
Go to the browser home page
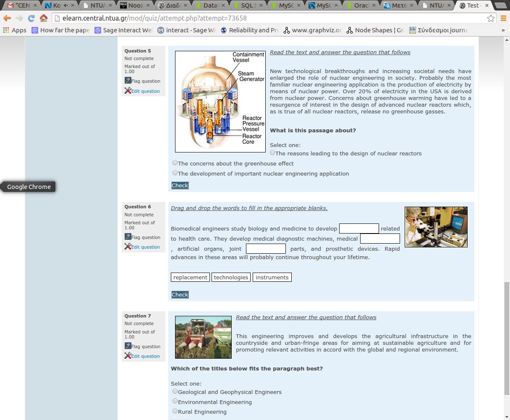[43, 18]
